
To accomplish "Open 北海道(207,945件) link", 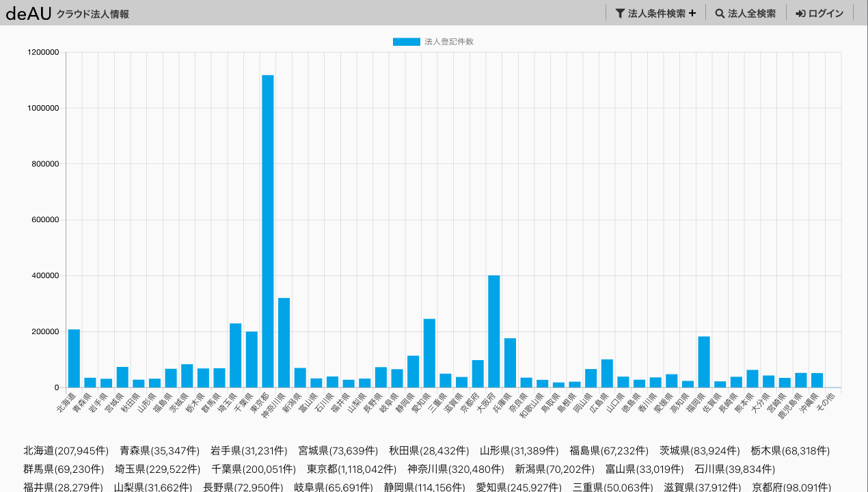I will click(66, 451).
